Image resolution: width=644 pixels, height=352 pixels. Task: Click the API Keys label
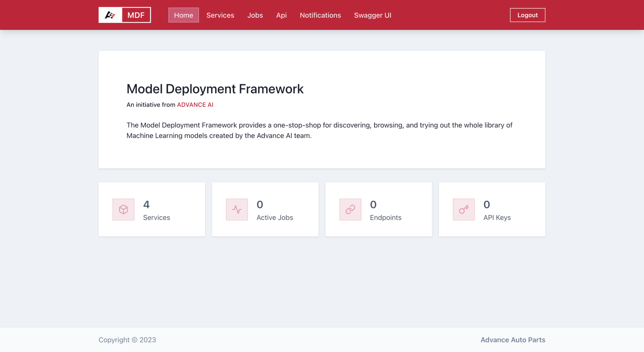[497, 218]
